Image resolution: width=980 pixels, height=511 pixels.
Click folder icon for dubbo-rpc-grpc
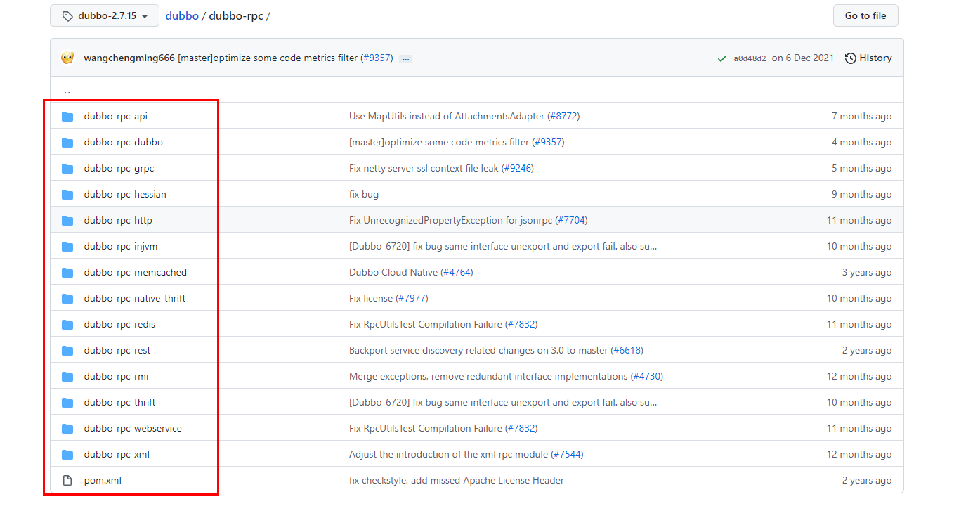tap(67, 169)
